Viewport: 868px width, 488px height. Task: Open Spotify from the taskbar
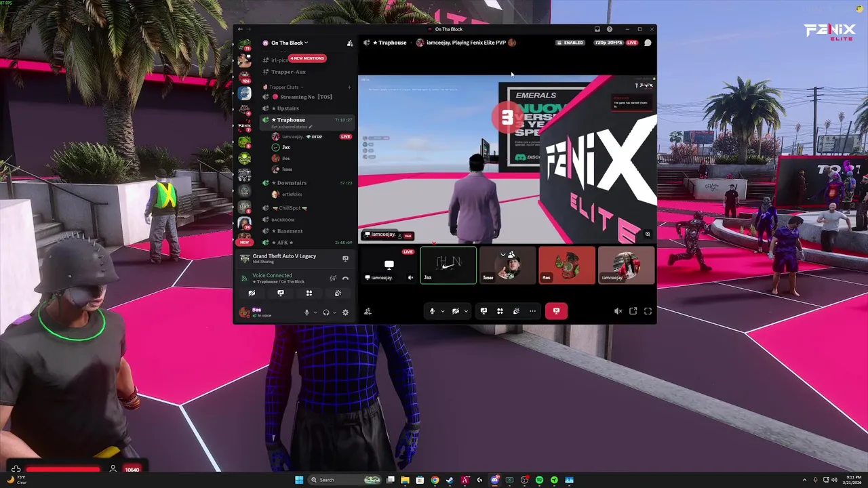tap(539, 480)
